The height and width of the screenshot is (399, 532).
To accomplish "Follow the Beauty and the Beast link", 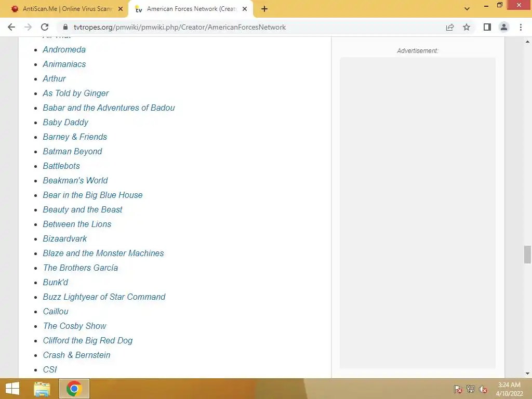I will coord(83,210).
